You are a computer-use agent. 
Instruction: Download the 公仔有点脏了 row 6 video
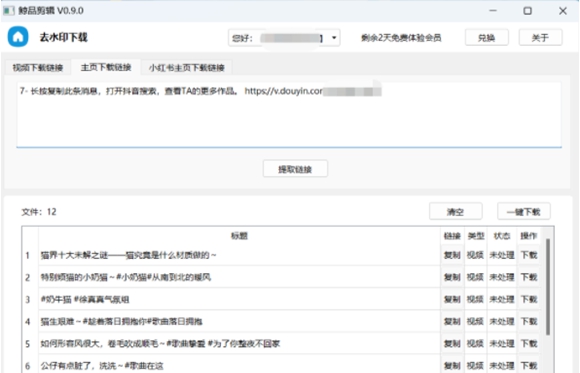tap(529, 366)
